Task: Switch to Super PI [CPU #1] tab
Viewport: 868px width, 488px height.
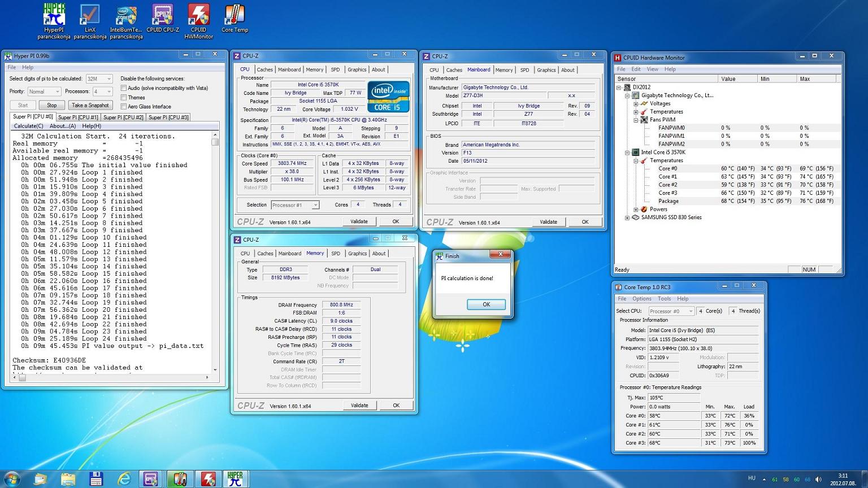Action: coord(78,117)
